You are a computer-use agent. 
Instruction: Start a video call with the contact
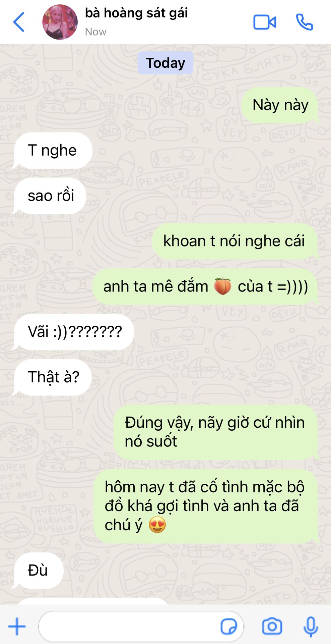point(265,22)
